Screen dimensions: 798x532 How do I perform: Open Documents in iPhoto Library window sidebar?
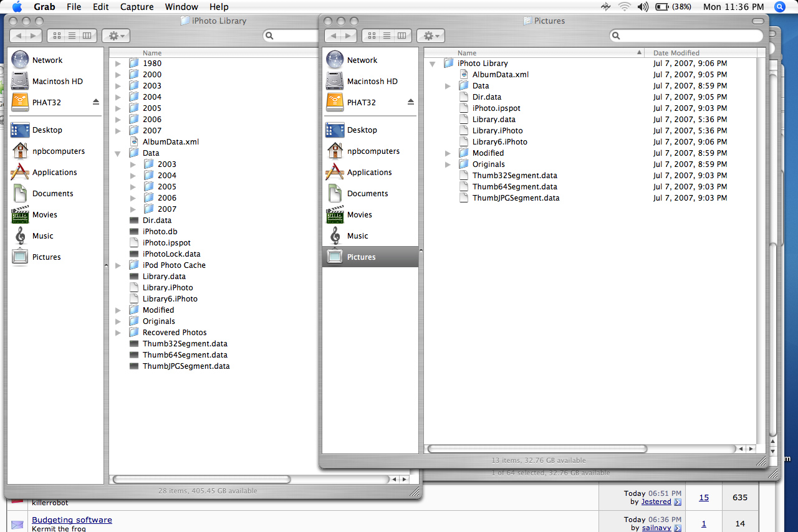pyautogui.click(x=42, y=194)
